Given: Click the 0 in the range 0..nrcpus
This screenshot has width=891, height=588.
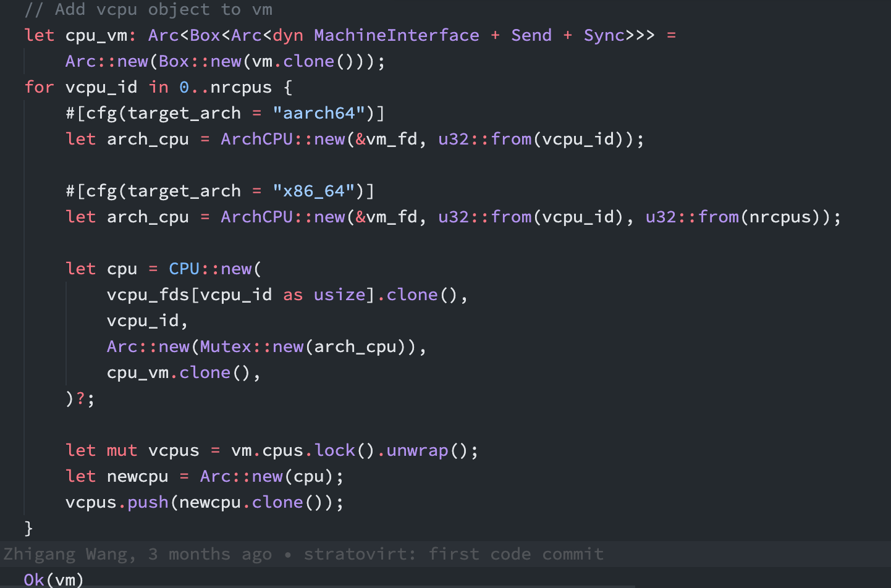Looking at the screenshot, I should pos(184,88).
